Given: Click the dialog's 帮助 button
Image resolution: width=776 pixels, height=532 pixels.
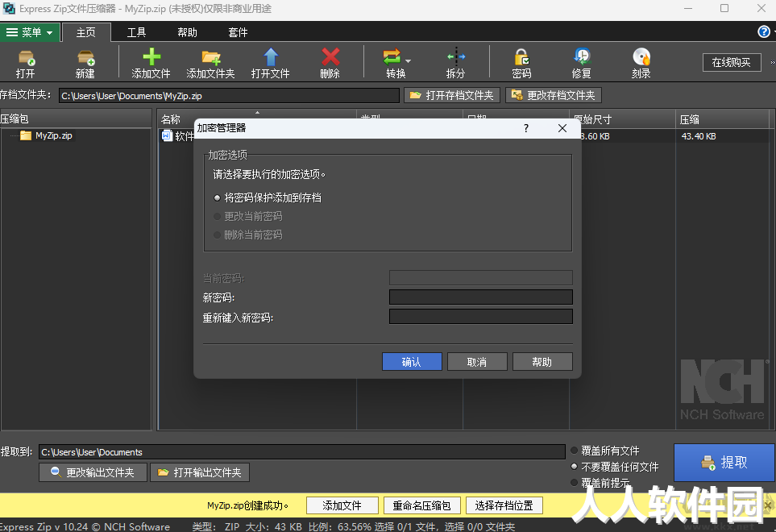Looking at the screenshot, I should click(542, 362).
